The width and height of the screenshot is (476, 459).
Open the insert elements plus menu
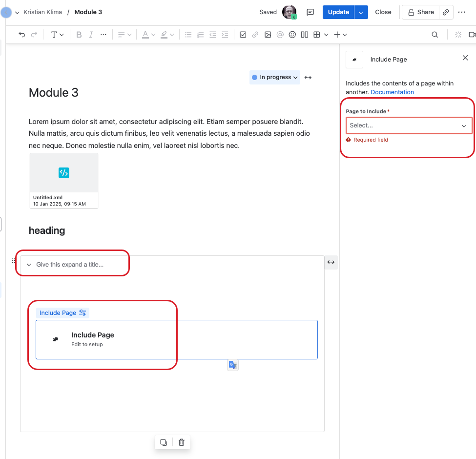[x=340, y=35]
